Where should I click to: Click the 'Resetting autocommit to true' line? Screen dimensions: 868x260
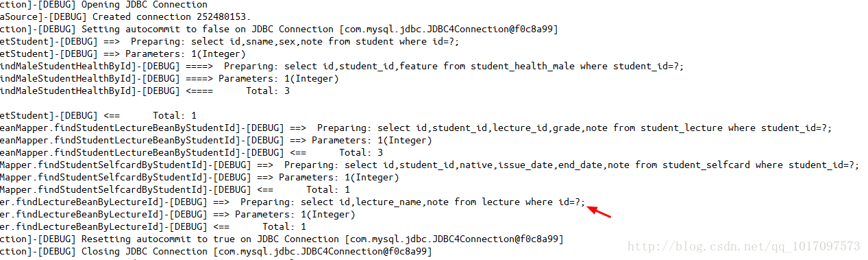pos(282,239)
